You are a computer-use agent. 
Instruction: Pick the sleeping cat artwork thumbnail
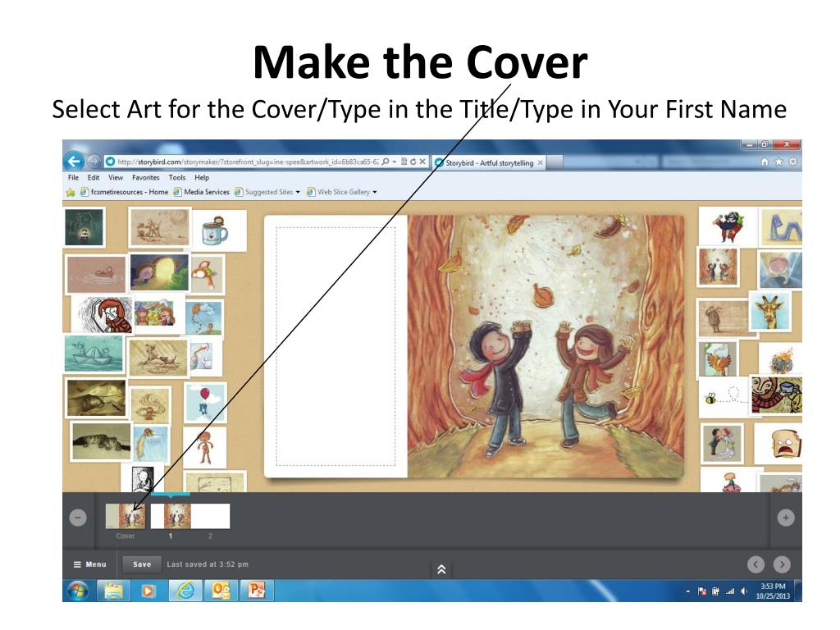(101, 442)
